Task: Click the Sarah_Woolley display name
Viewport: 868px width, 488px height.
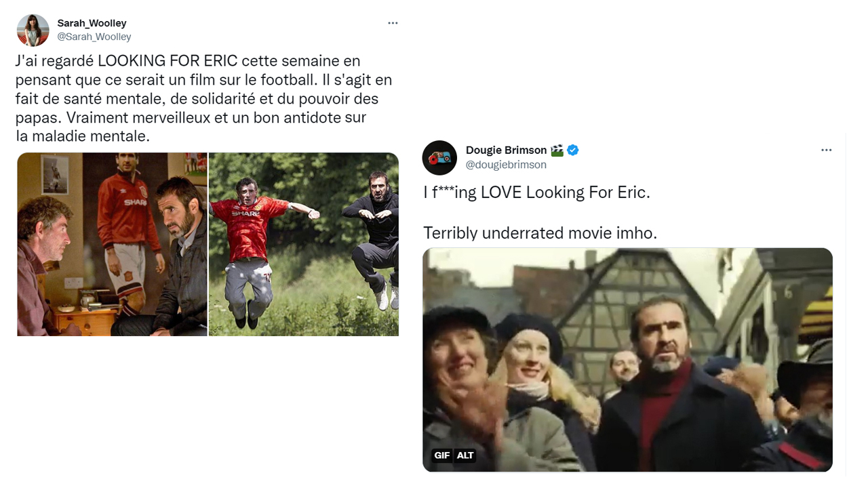Action: 92,23
